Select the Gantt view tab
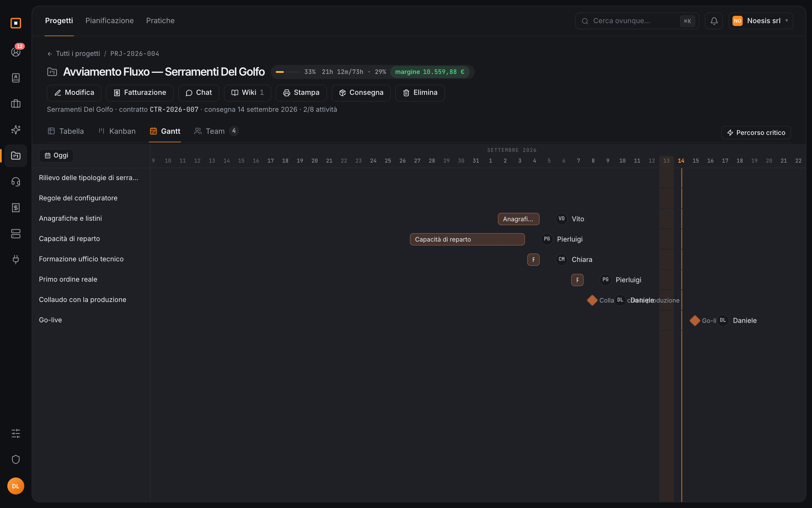Image resolution: width=812 pixels, height=508 pixels. click(x=165, y=131)
